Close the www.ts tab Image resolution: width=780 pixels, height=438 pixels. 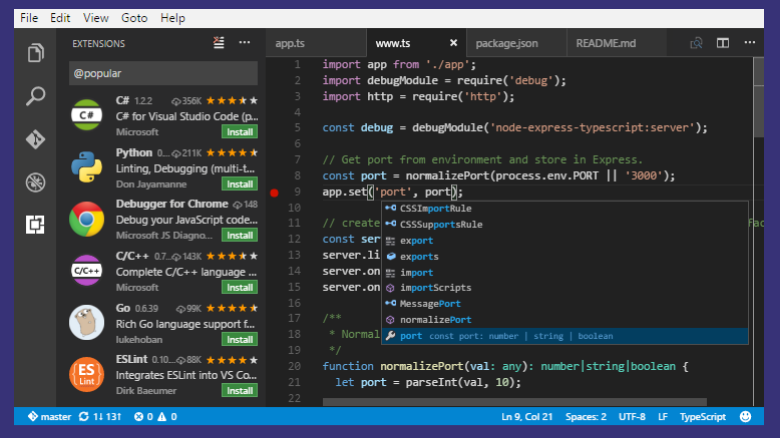[453, 43]
